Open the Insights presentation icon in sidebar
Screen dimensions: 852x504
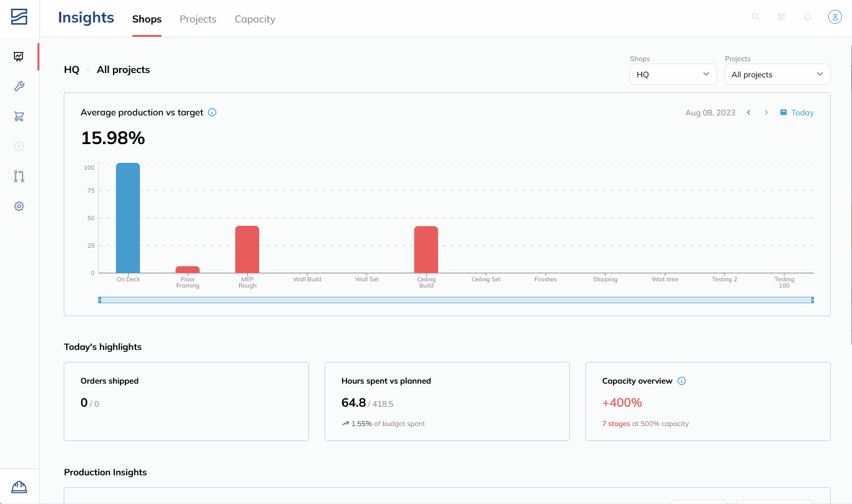click(19, 57)
